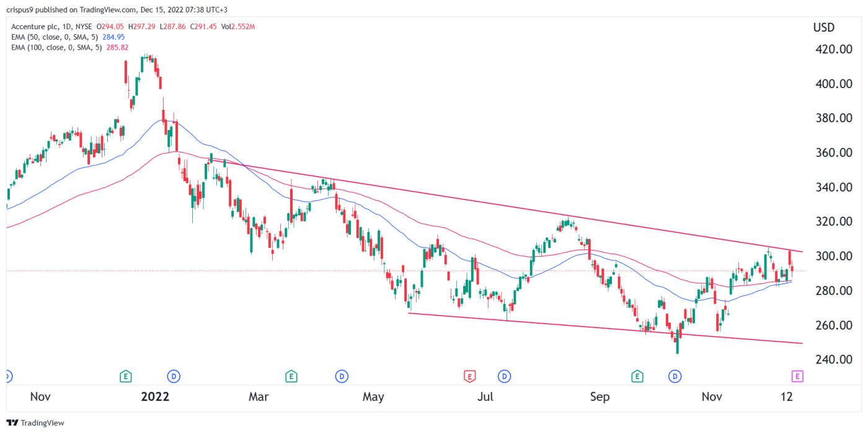Click the 420.00 price scale label
The height and width of the screenshot is (433, 868).
[x=833, y=50]
